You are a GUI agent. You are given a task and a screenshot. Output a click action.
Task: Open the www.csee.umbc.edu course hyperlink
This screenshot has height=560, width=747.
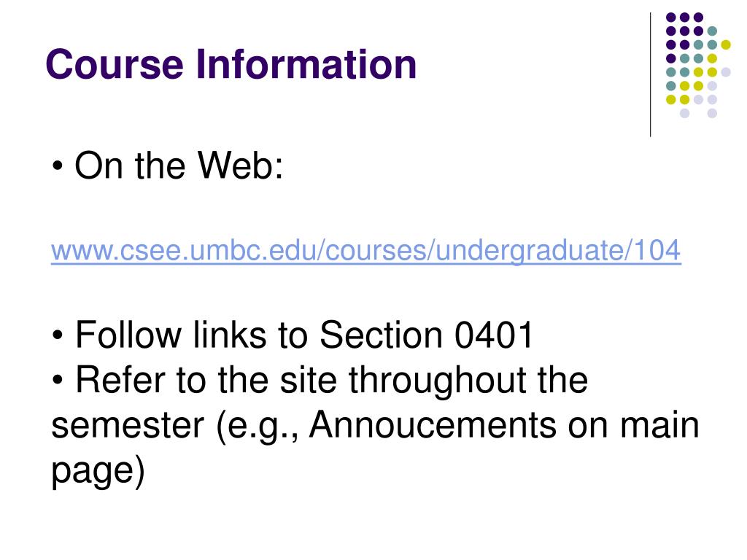366,251
